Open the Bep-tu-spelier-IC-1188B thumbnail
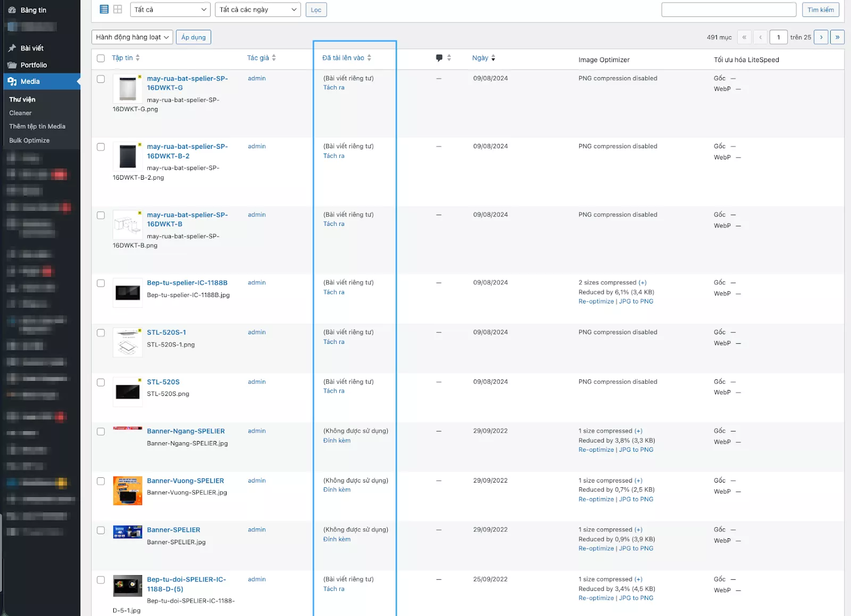This screenshot has width=851, height=616. (x=127, y=293)
